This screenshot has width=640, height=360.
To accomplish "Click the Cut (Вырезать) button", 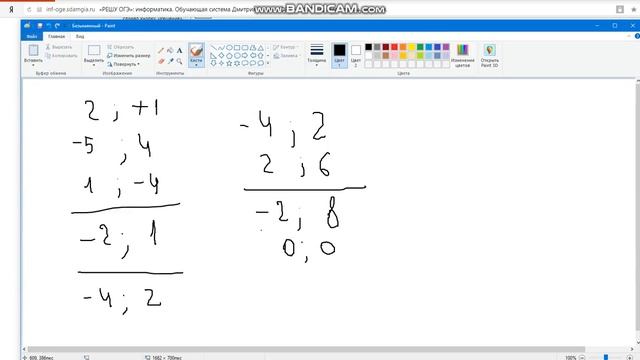I will (59, 47).
